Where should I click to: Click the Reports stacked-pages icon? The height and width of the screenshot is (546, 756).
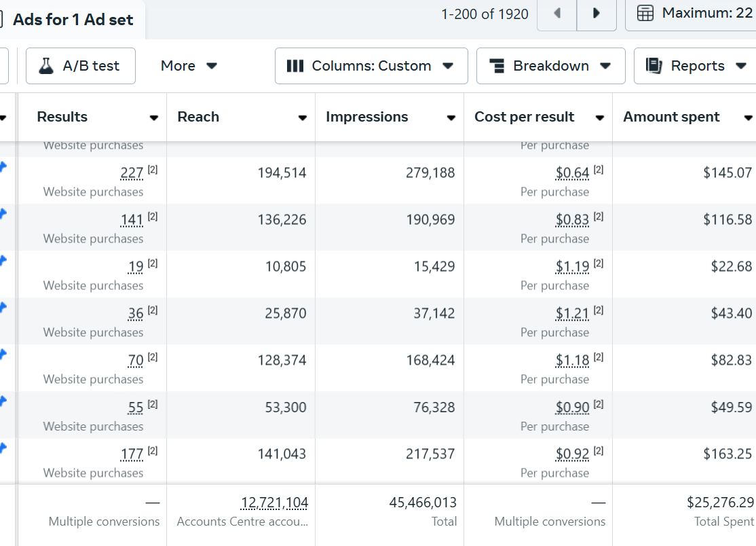(x=654, y=65)
